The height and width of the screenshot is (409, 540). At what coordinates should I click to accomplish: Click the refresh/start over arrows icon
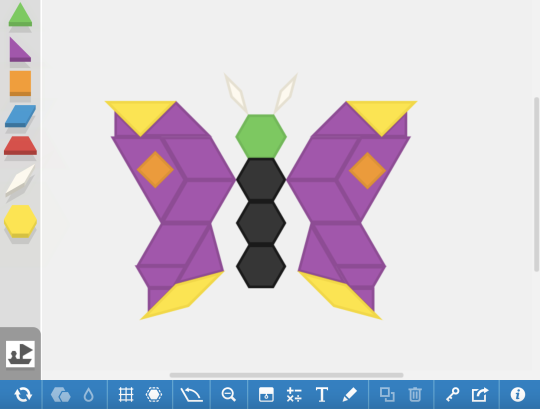pos(23,395)
